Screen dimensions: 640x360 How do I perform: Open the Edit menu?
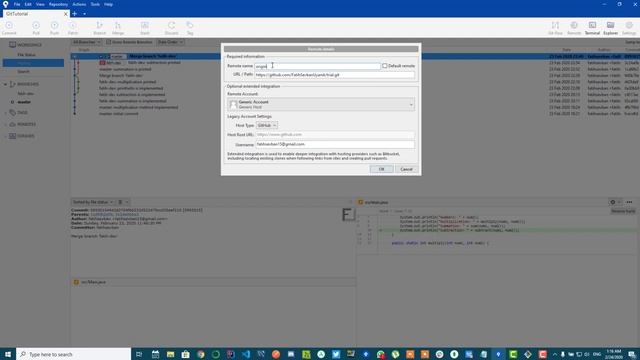pos(28,4)
